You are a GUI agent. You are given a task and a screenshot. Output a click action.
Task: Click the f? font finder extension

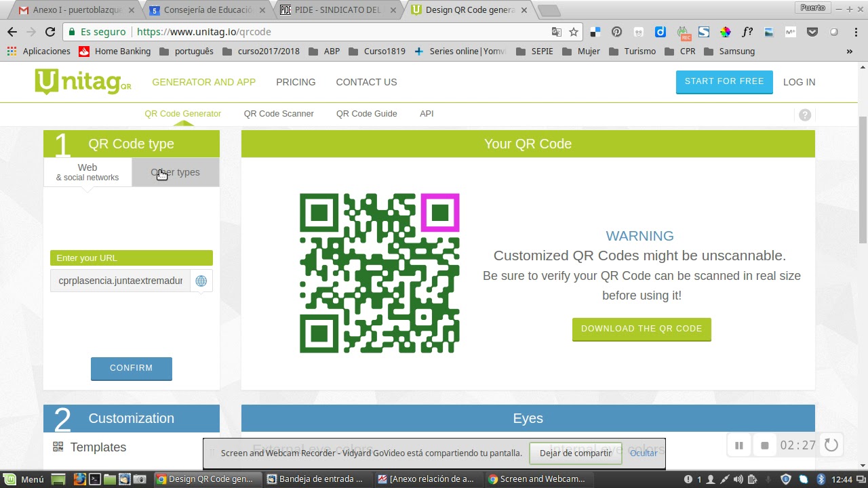pos(747,32)
